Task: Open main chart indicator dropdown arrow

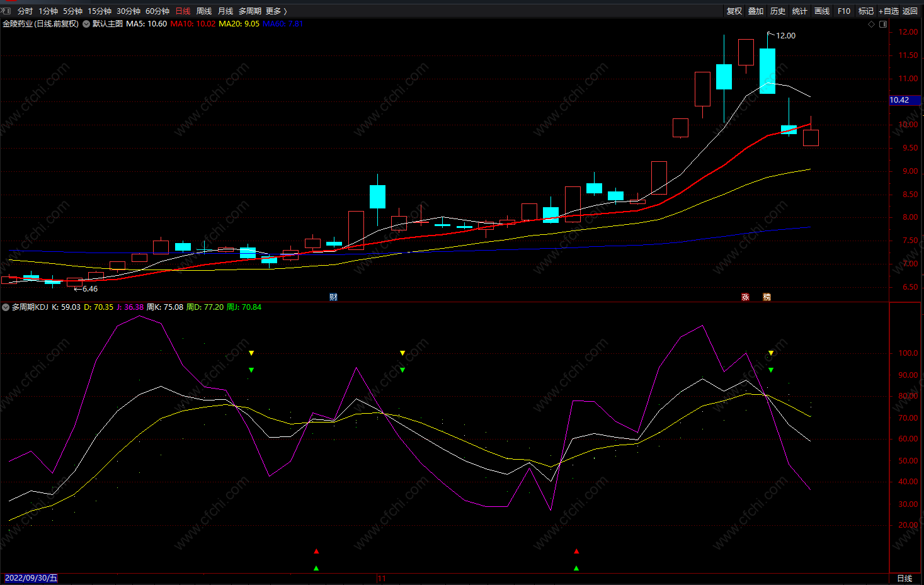Action: click(86, 24)
